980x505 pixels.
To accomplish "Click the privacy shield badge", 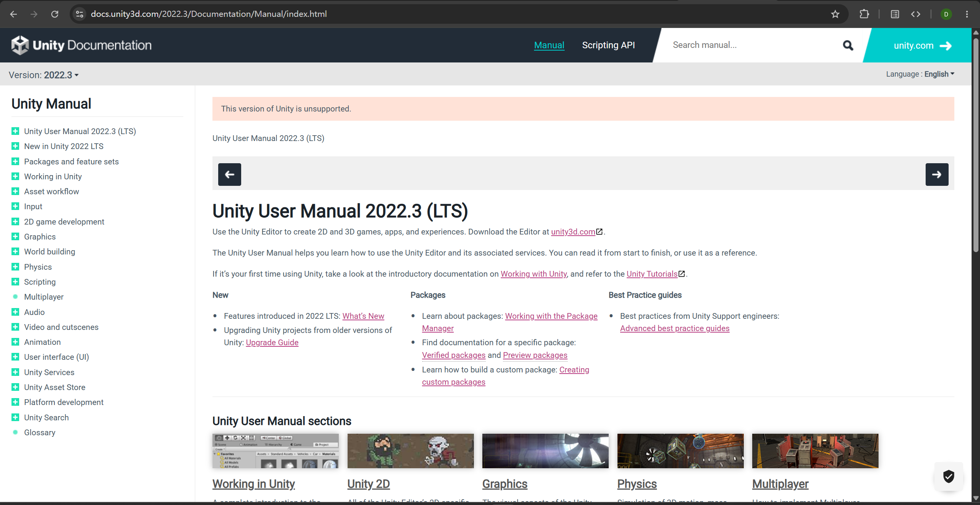I will [949, 476].
